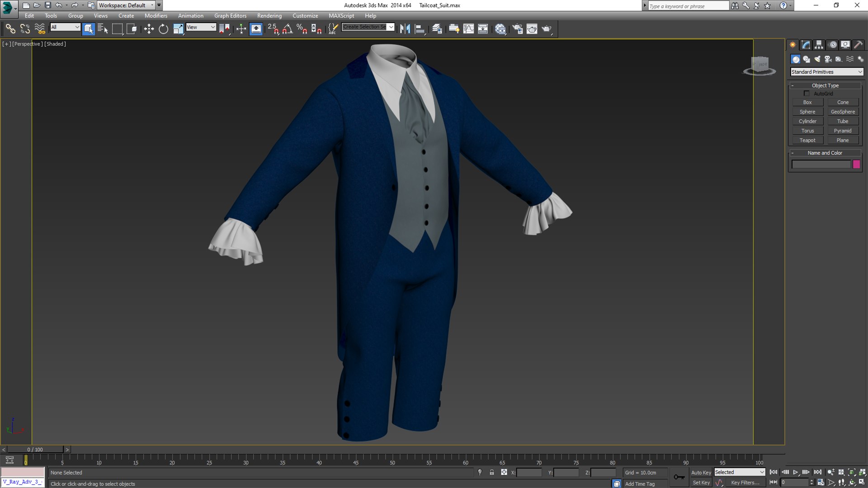The width and height of the screenshot is (868, 488).
Task: Open the selection filter All dropdown
Action: [65, 27]
